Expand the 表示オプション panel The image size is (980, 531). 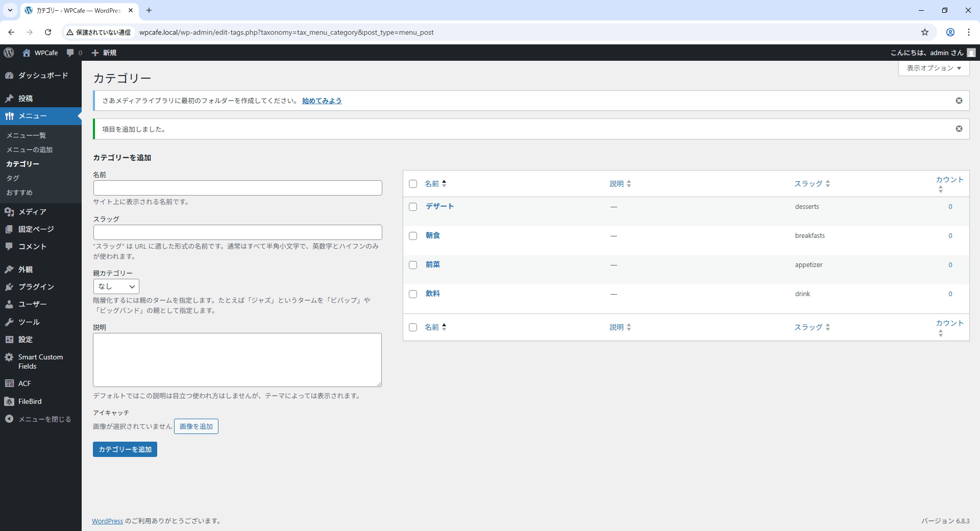click(934, 68)
